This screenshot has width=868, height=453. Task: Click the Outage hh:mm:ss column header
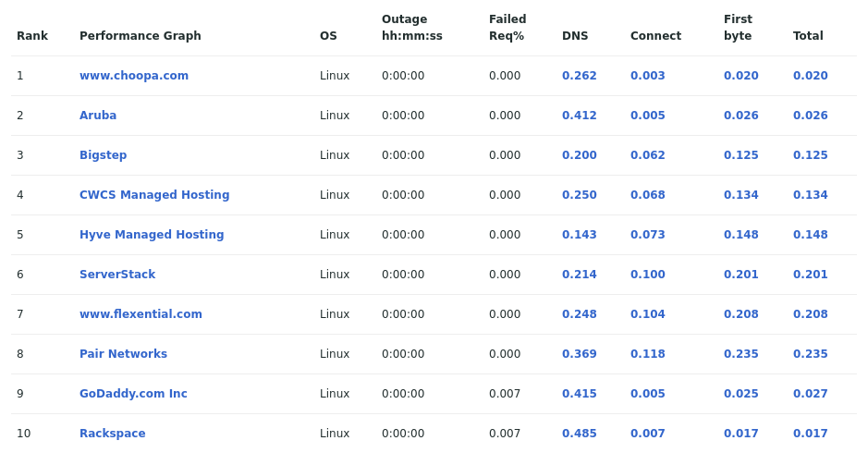(412, 28)
